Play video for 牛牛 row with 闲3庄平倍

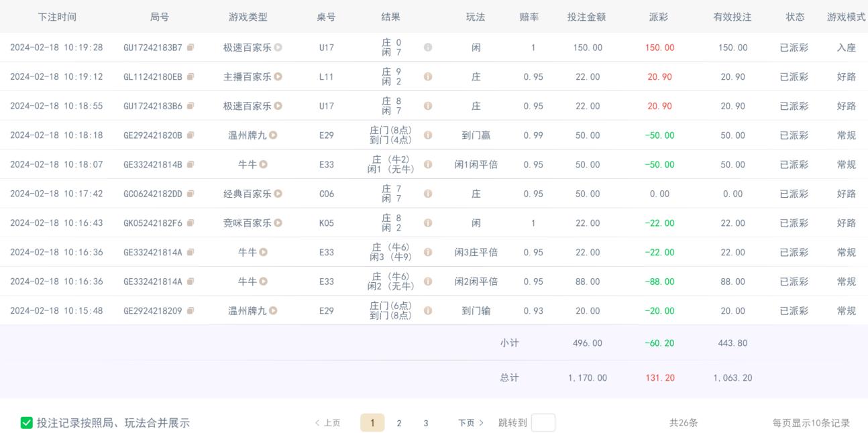264,253
